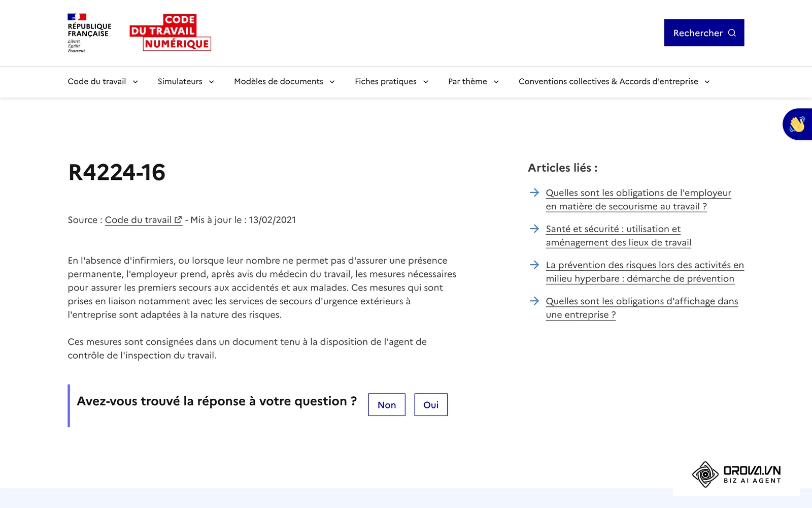This screenshot has width=812, height=508.
Task: Answer Non to the feedback question
Action: (387, 405)
